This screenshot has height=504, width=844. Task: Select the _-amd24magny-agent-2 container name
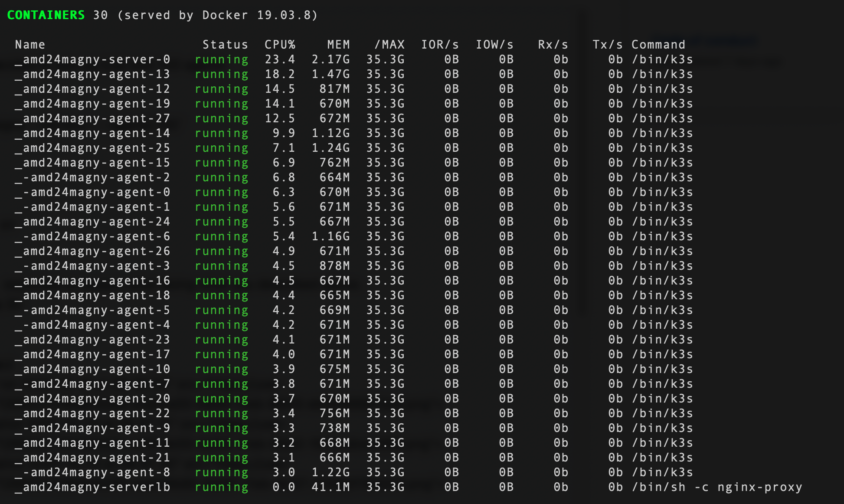[93, 177]
